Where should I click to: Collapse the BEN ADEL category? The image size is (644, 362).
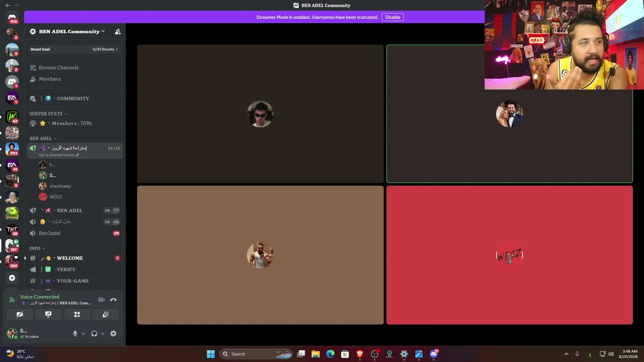(43, 138)
